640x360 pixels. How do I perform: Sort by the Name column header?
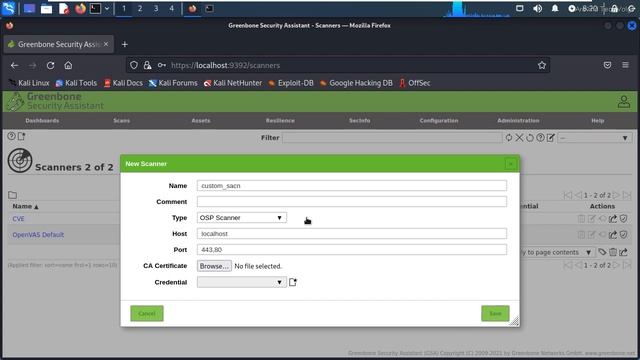[25, 207]
